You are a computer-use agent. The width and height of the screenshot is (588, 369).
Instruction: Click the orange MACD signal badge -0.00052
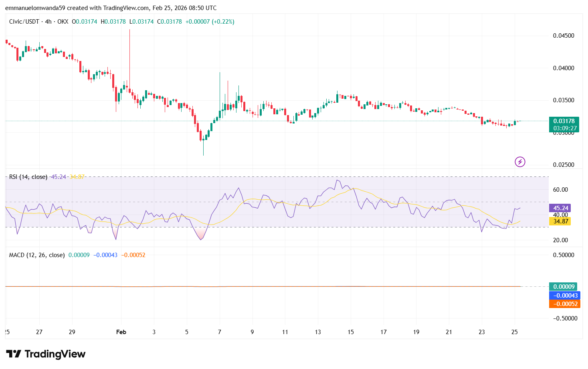(x=565, y=304)
